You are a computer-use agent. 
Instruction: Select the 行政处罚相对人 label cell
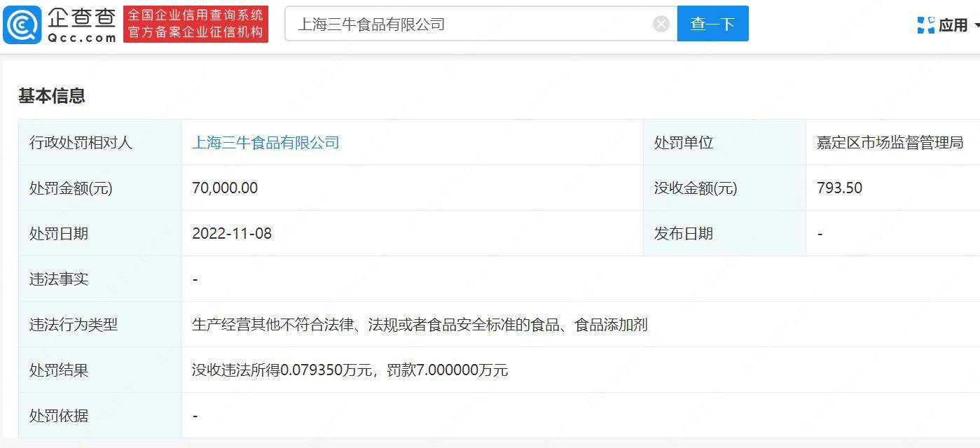tap(99, 143)
